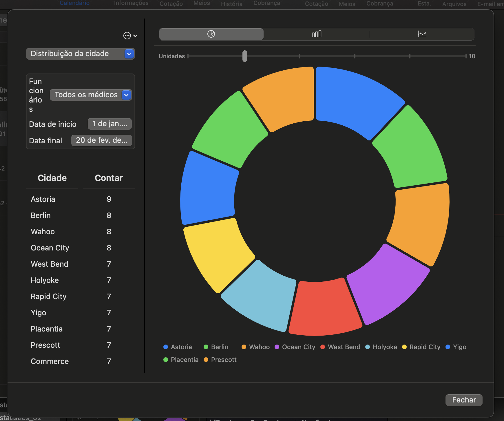
Task: Switch to line chart view
Action: (422, 34)
